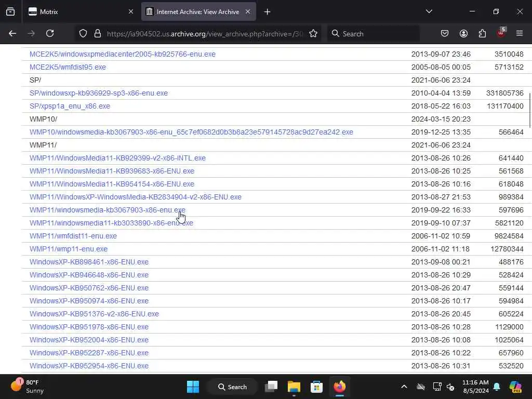Open the WMP10 windowsmedia-kb3067903 hashed exe link
Viewport: 532px width, 399px height.
coord(191,132)
